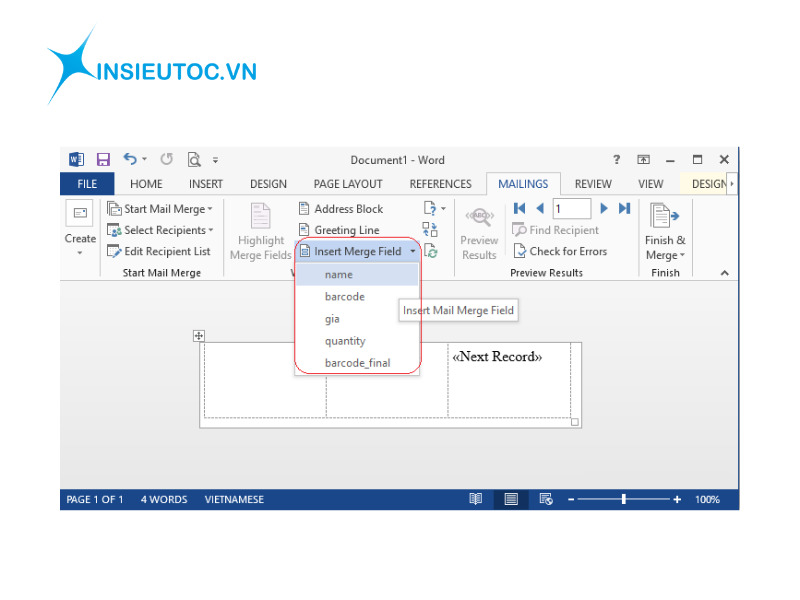Adjust the zoom slider handle
The height and width of the screenshot is (600, 800).
click(624, 499)
